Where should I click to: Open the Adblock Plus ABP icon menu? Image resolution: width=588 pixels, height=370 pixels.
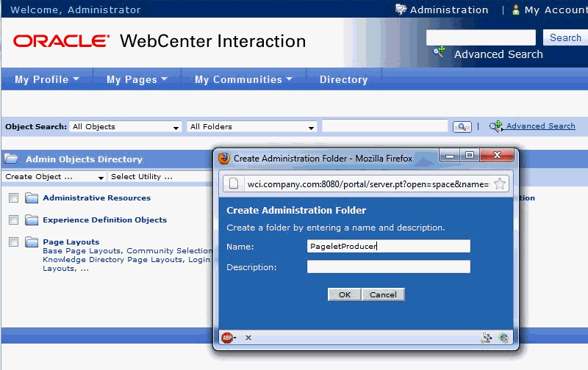229,338
